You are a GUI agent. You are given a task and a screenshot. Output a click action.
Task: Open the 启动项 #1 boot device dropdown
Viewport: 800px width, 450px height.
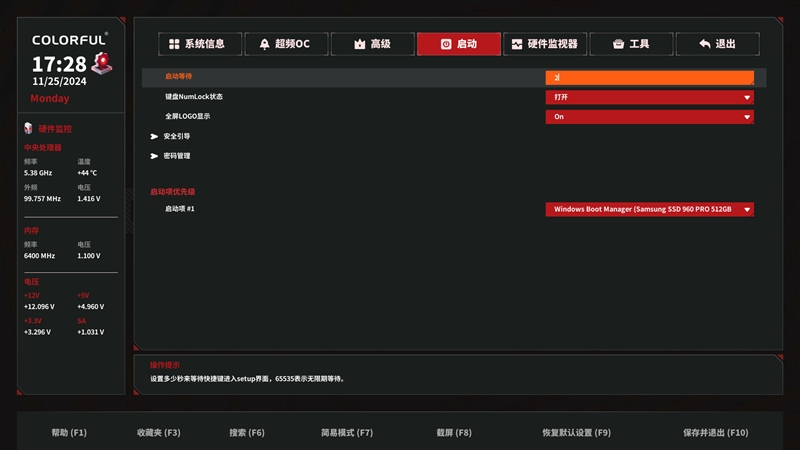649,209
